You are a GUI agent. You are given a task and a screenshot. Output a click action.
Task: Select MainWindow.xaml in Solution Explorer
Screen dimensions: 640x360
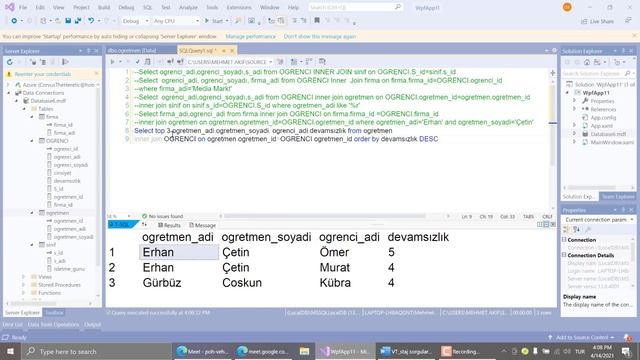(612, 142)
